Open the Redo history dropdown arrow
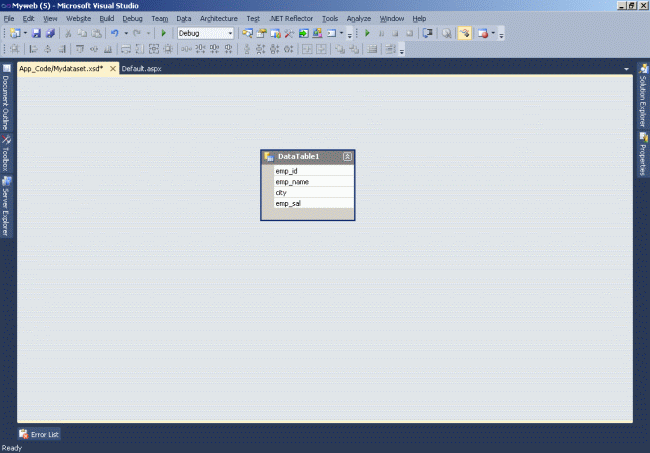650x453 pixels. tap(148, 33)
